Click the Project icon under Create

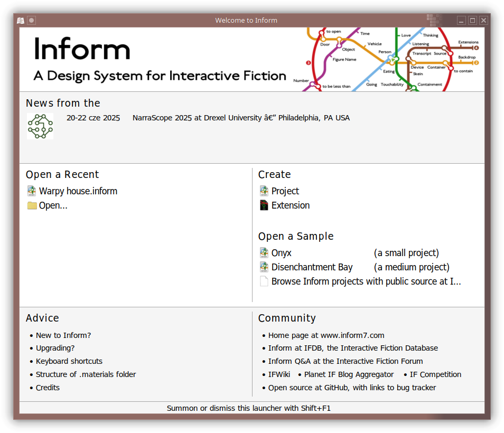[264, 191]
